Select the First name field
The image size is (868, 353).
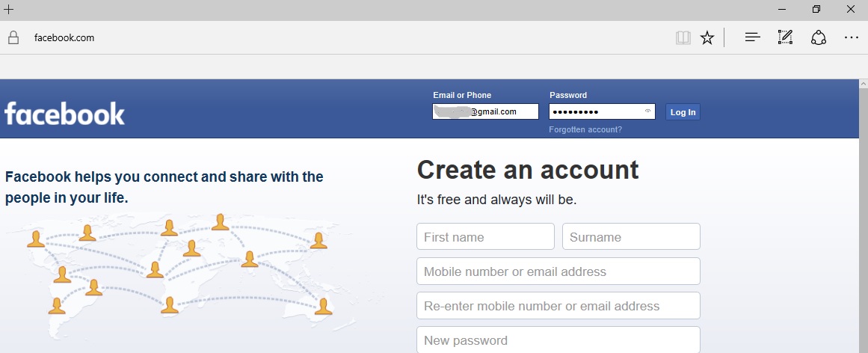point(485,237)
